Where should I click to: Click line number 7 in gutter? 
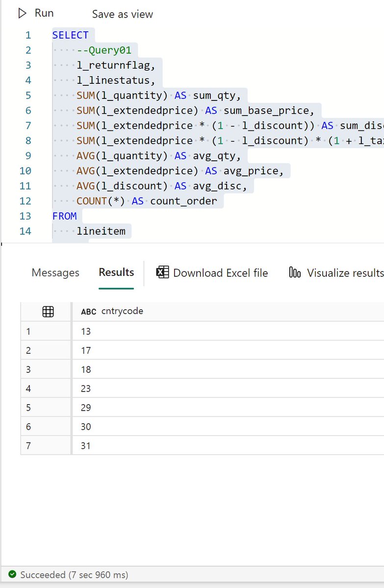28,126
